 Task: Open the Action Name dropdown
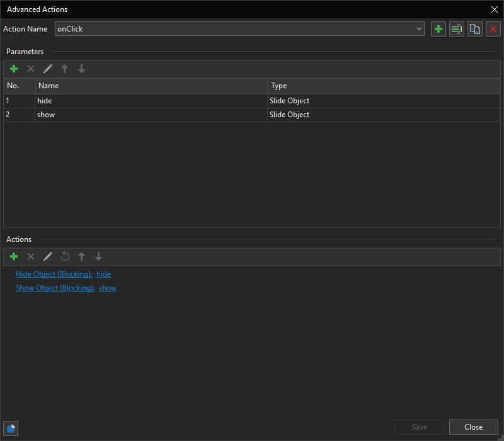(420, 29)
